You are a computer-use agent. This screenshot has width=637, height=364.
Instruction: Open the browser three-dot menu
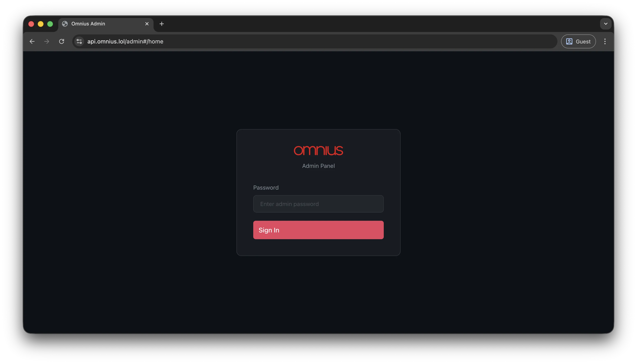605,41
